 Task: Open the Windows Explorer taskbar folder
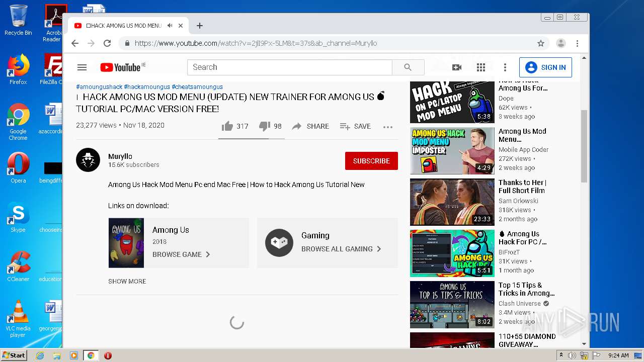(57, 355)
